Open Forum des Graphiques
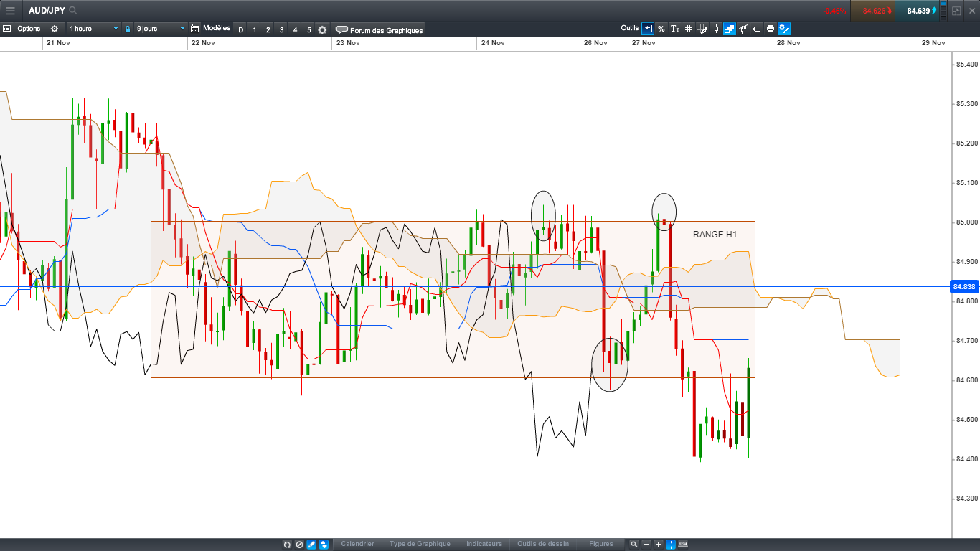The width and height of the screenshot is (980, 551). click(380, 29)
